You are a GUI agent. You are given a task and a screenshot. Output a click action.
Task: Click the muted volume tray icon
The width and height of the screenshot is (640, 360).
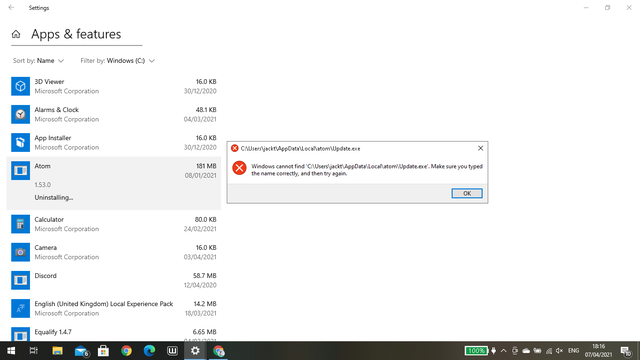[560, 351]
